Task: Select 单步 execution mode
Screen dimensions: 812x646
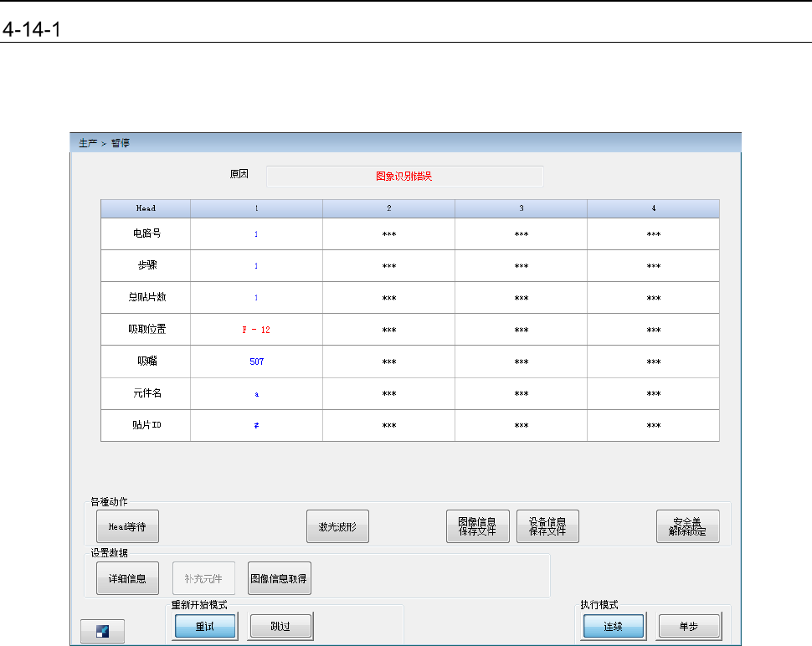Action: pos(689,626)
